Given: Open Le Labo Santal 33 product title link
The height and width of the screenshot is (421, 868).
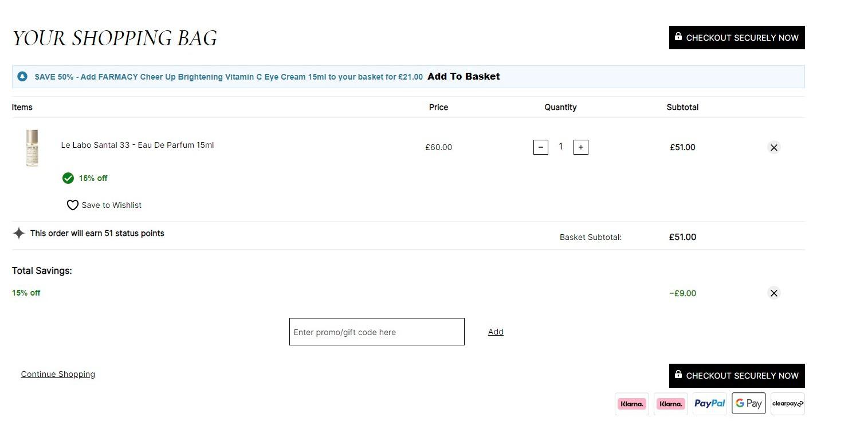Looking at the screenshot, I should tap(138, 145).
